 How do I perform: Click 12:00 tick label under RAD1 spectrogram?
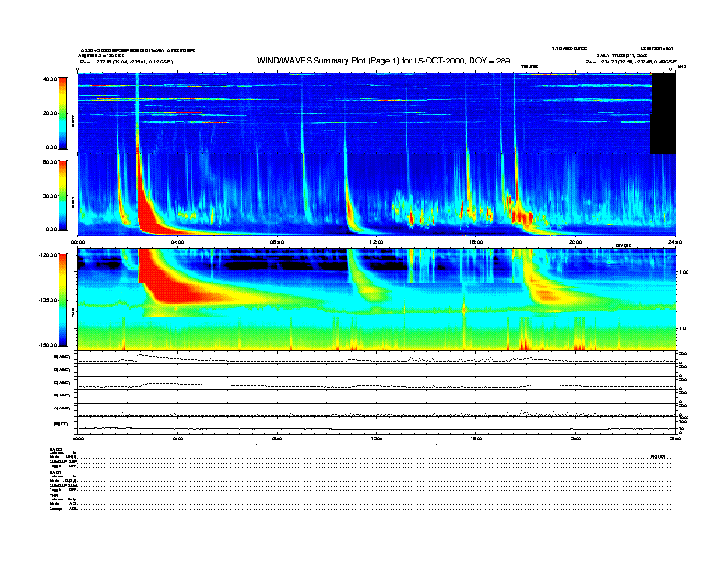377,242
